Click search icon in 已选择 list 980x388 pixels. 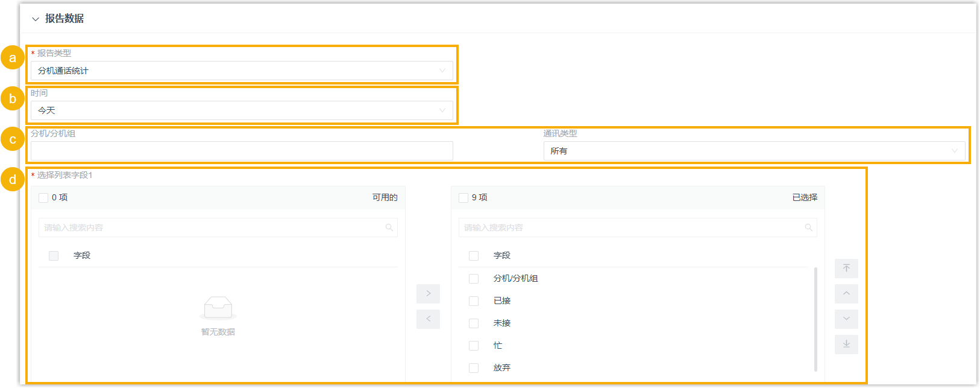[809, 227]
